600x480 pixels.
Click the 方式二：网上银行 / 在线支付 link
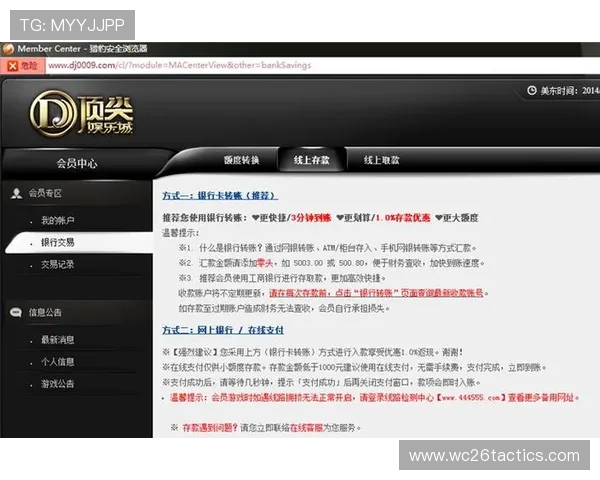click(x=223, y=330)
